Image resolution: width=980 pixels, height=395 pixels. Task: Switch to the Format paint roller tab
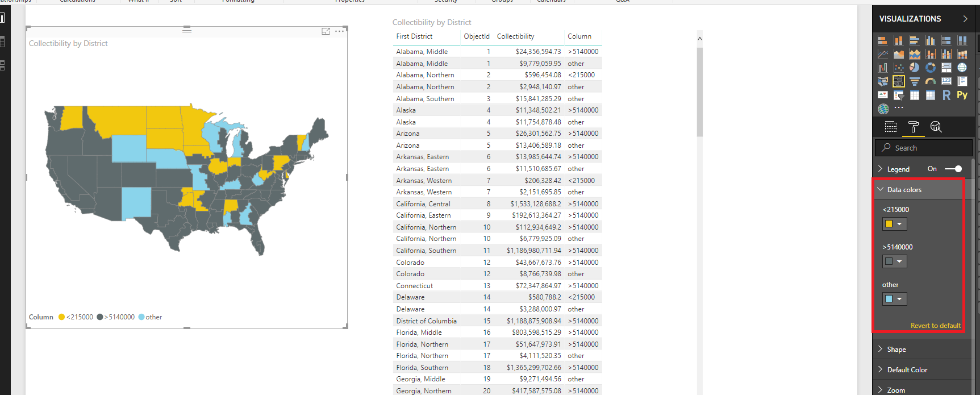pyautogui.click(x=913, y=127)
